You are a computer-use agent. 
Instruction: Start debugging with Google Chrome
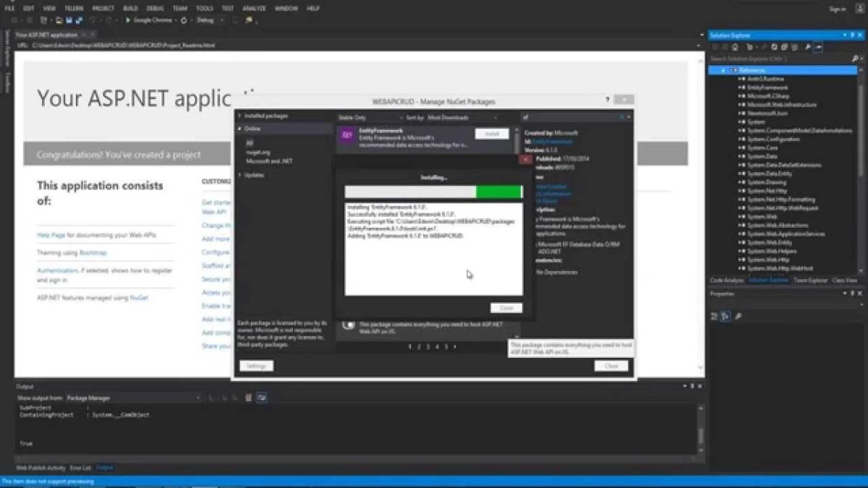(x=150, y=20)
